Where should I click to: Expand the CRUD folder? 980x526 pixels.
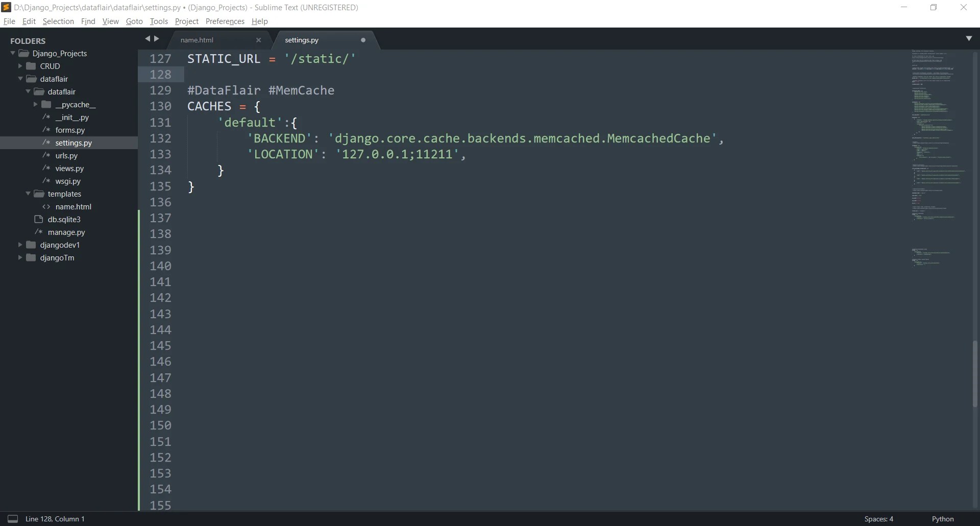(19, 66)
